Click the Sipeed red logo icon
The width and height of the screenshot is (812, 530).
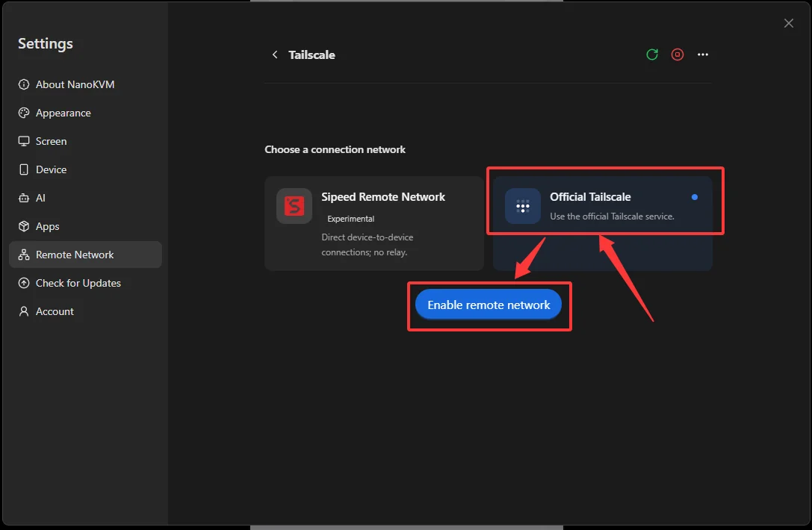[x=294, y=206]
